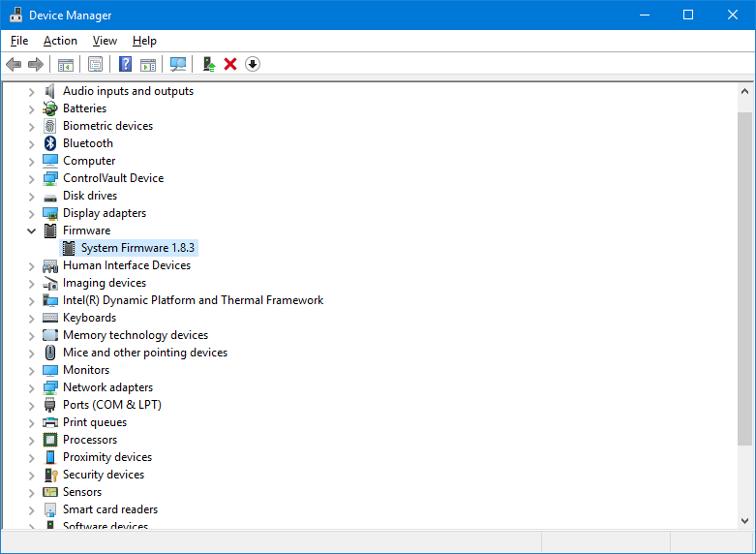Click the scrollbar down arrow

point(745,521)
